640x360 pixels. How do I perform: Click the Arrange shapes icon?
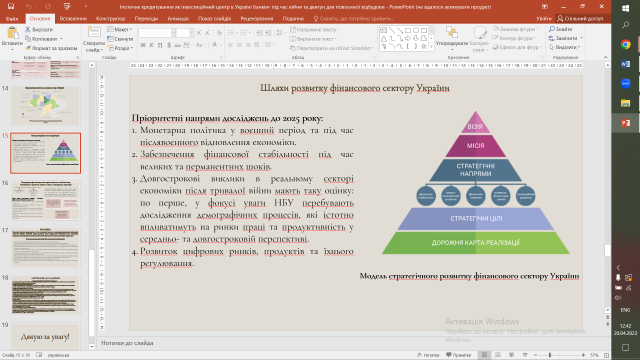pos(452,36)
